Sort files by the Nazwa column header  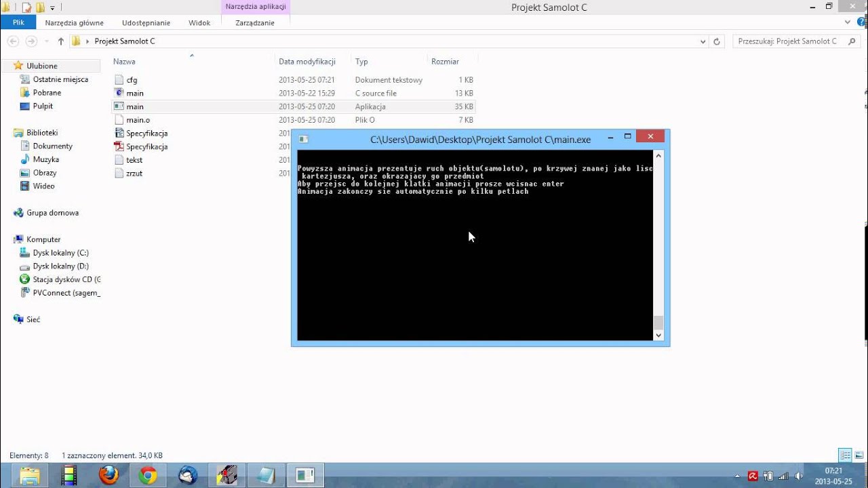coord(125,62)
